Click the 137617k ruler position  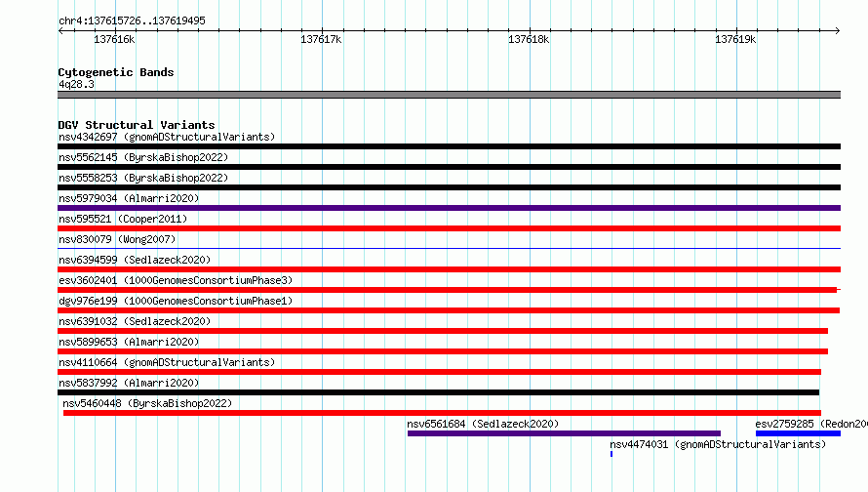tap(321, 39)
